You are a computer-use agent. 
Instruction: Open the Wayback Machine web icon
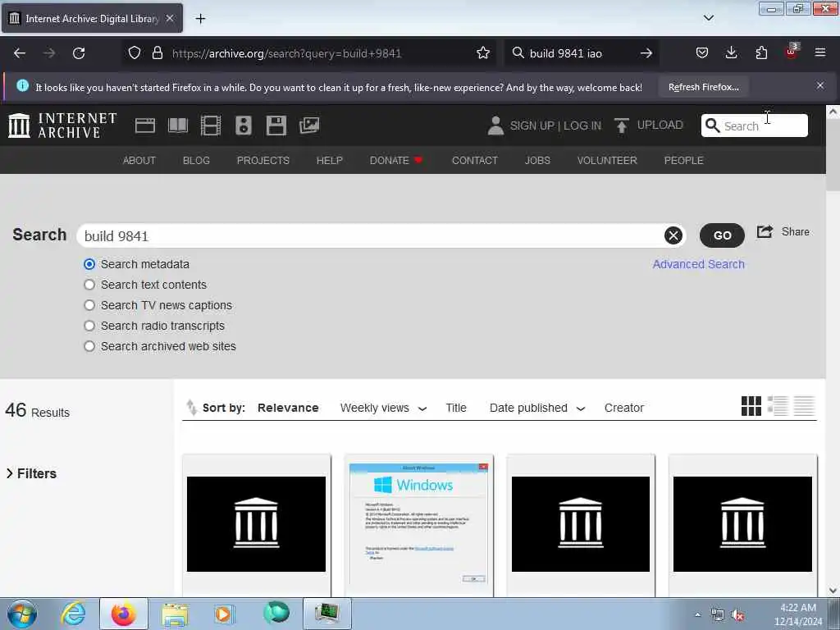click(x=144, y=126)
